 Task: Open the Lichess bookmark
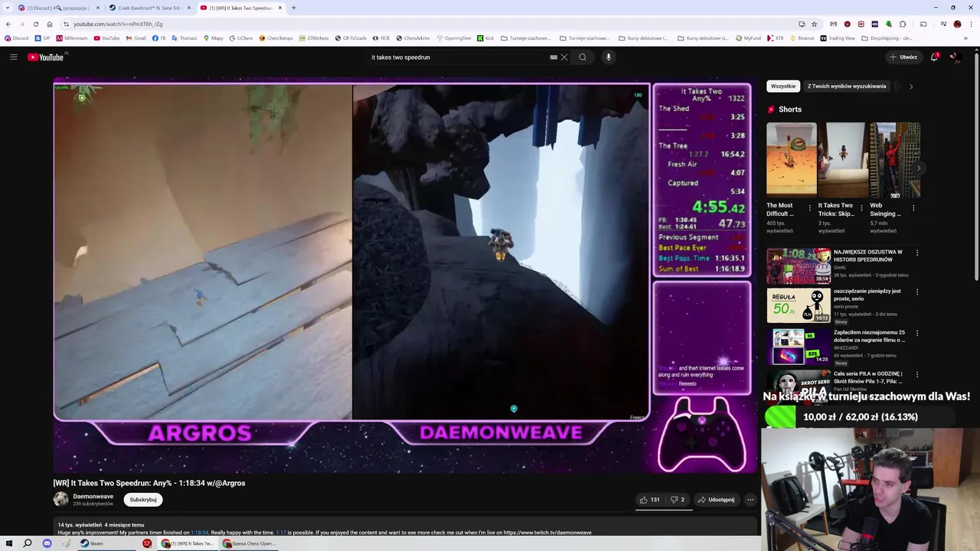coord(240,37)
